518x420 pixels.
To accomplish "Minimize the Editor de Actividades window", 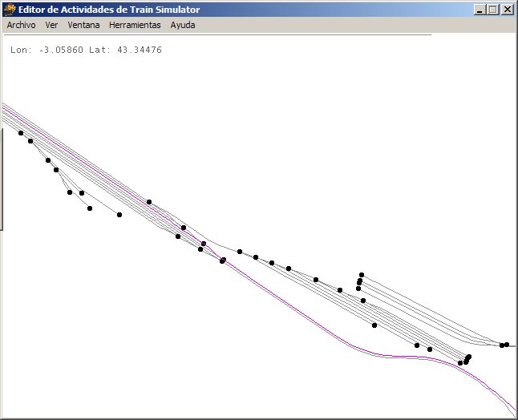I will [480, 10].
